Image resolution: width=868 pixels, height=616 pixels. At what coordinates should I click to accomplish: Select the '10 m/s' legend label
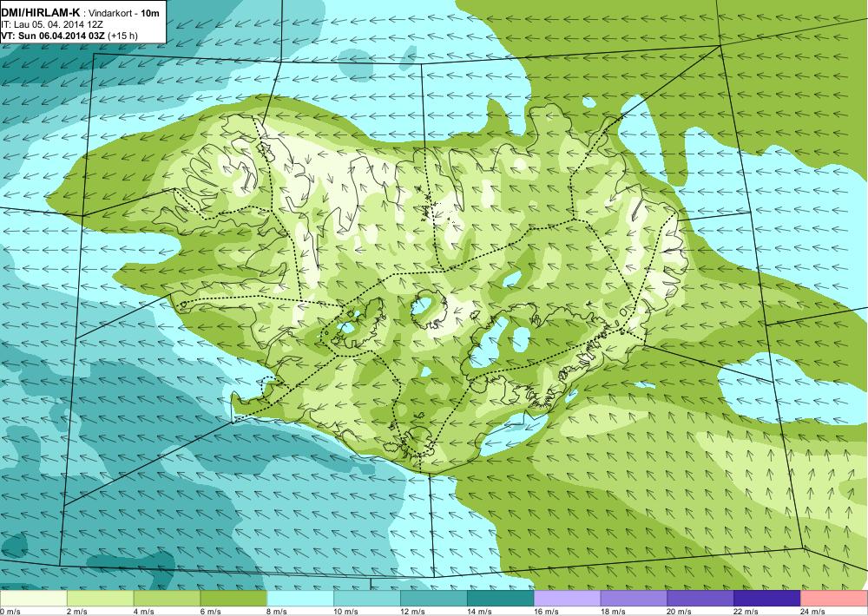point(346,612)
